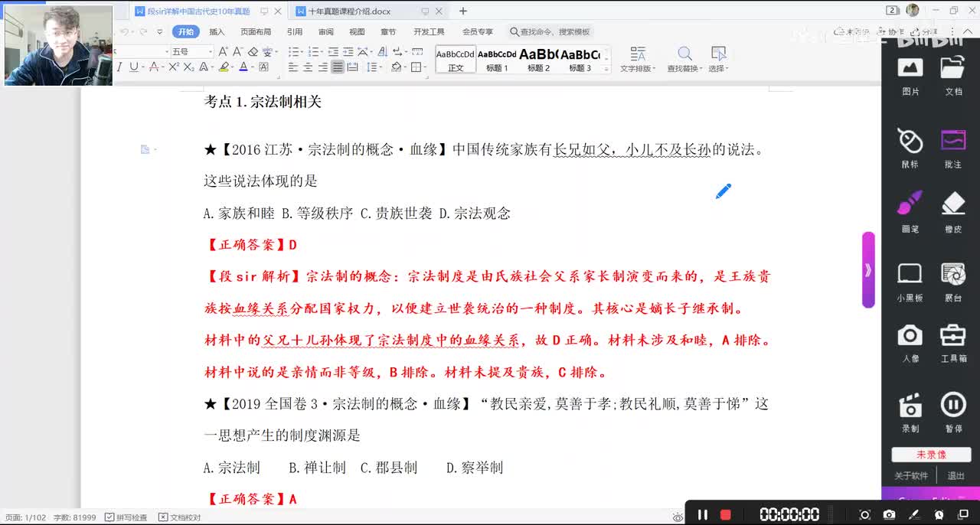This screenshot has width=980, height=525.
Task: Toggle justify alignment
Action: (338, 67)
